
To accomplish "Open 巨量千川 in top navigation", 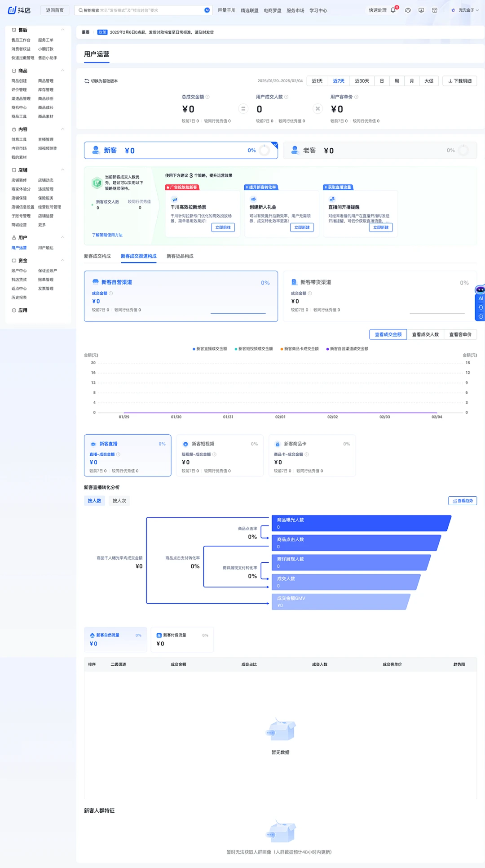I will pyautogui.click(x=227, y=10).
